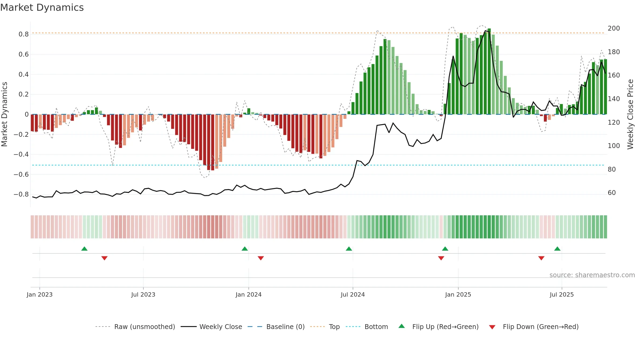Viewport: 644px width, 362px height.
Task: Click the red Flip Down triangle in the legend
Action: pos(492,327)
